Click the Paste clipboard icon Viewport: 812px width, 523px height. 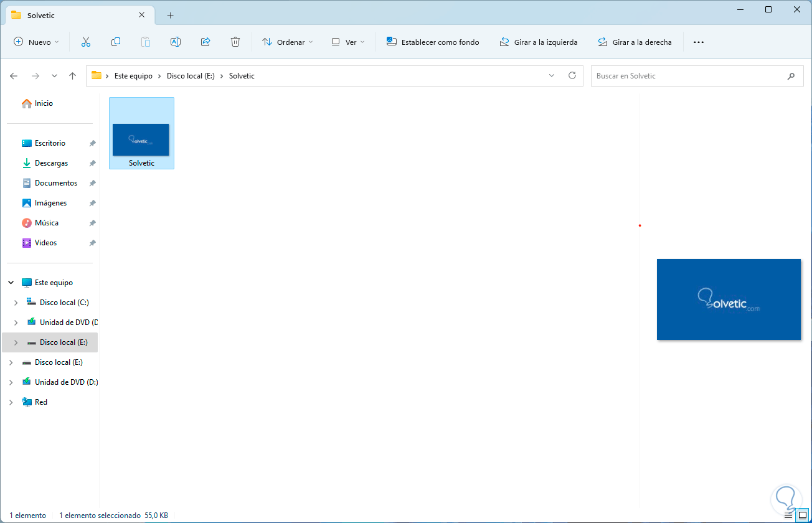click(x=146, y=42)
